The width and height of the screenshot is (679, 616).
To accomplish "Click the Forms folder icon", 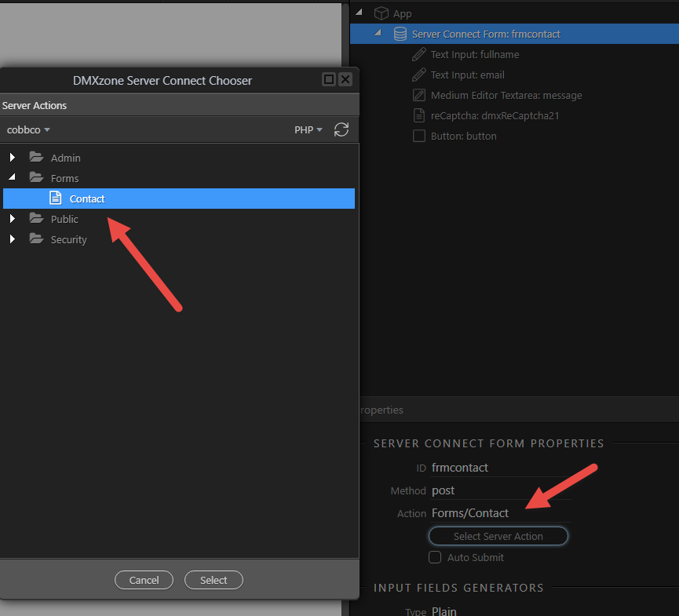I will point(36,177).
